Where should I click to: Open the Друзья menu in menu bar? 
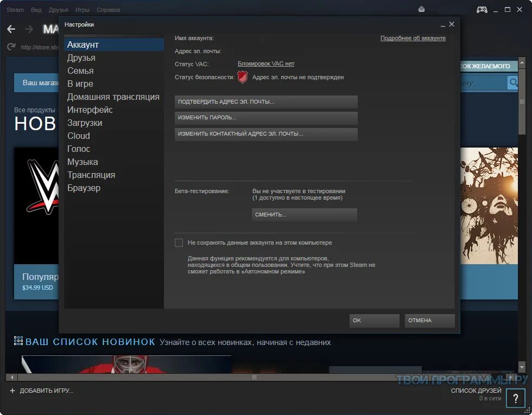coord(58,10)
